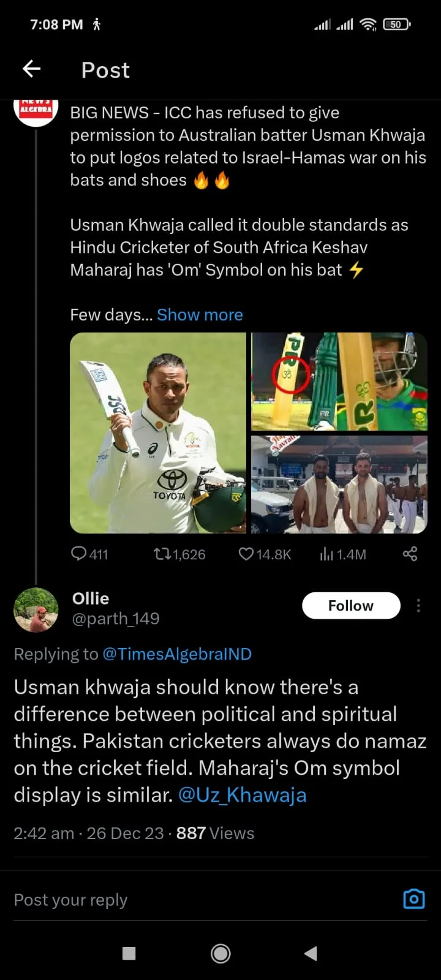Open the @Uz_Khawaja profile link
This screenshot has width=441, height=980.
243,794
